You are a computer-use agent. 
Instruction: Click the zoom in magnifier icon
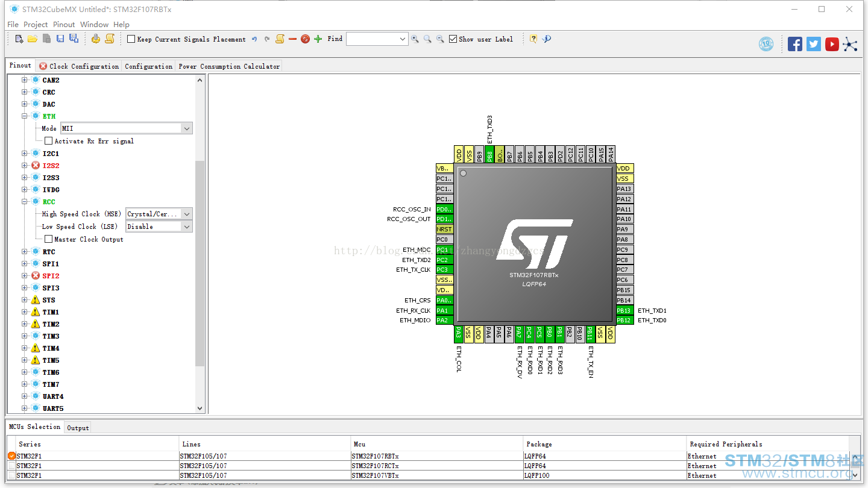point(415,39)
